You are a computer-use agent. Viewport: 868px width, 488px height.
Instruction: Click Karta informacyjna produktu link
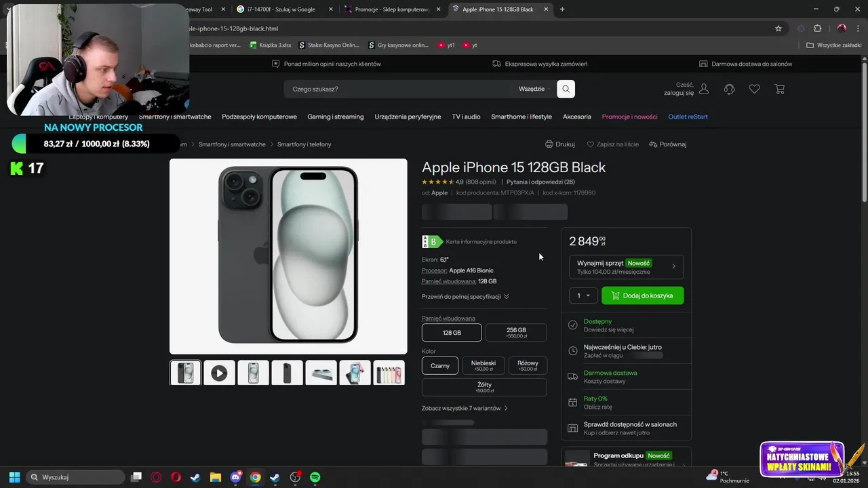click(481, 241)
